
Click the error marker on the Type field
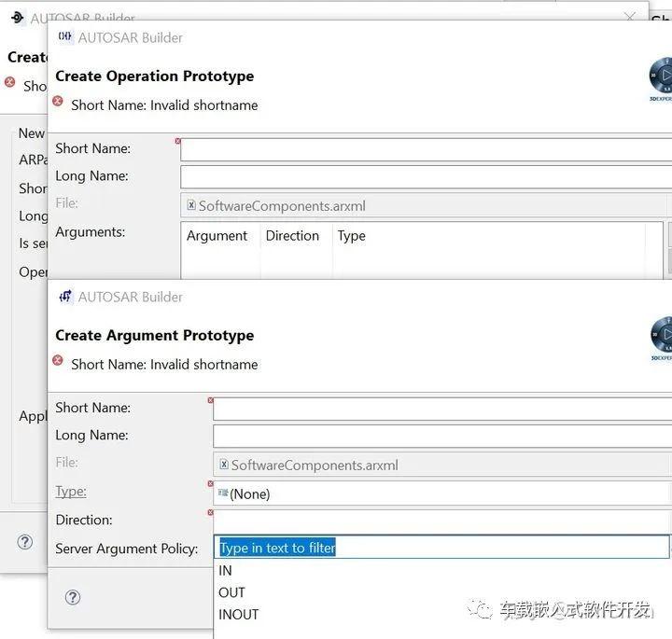[210, 483]
